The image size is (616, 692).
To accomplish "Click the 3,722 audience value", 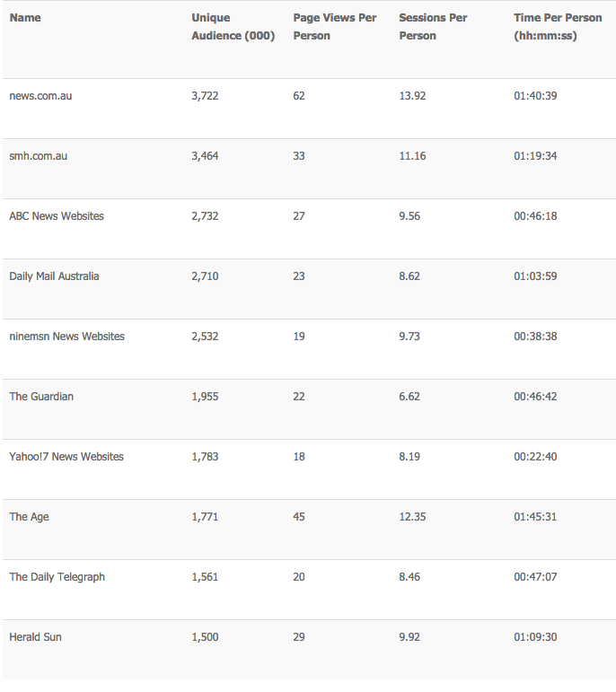I will click(x=205, y=96).
